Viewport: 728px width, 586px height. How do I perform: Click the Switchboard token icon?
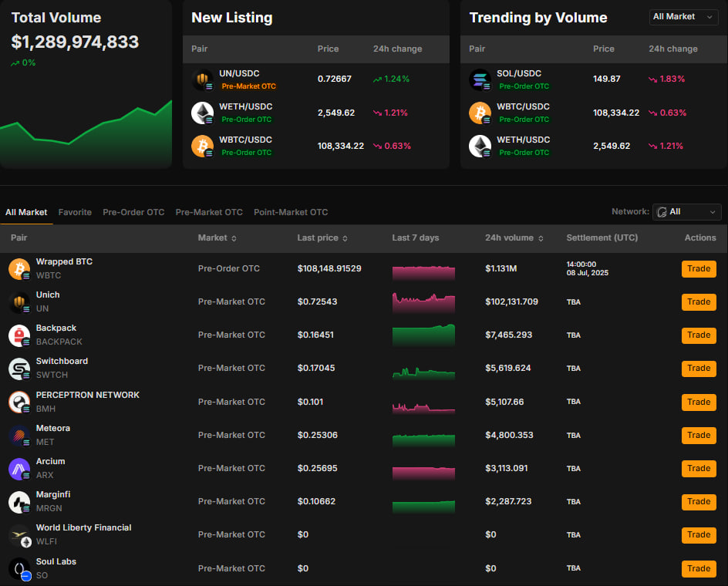pos(19,369)
